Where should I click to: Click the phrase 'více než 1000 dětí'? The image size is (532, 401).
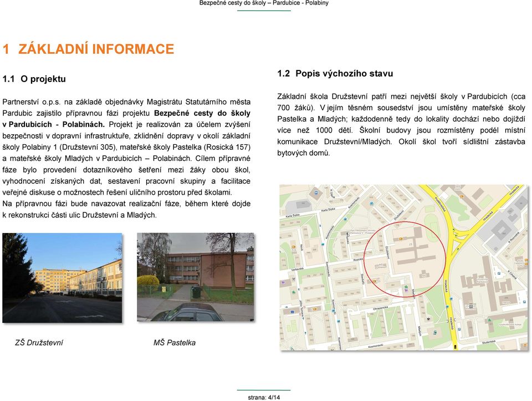pyautogui.click(x=315, y=130)
